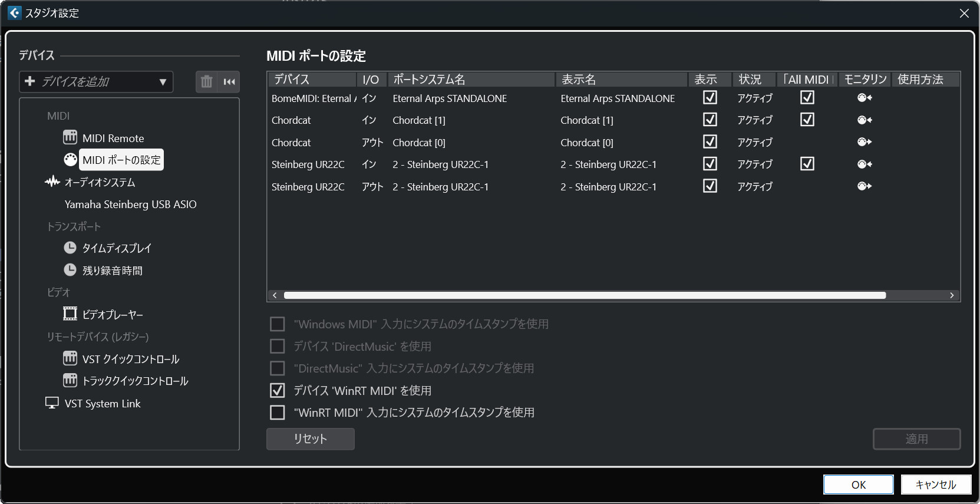Click monitoring icon for Chordcat [0] row
The width and height of the screenshot is (980, 504).
point(864,142)
